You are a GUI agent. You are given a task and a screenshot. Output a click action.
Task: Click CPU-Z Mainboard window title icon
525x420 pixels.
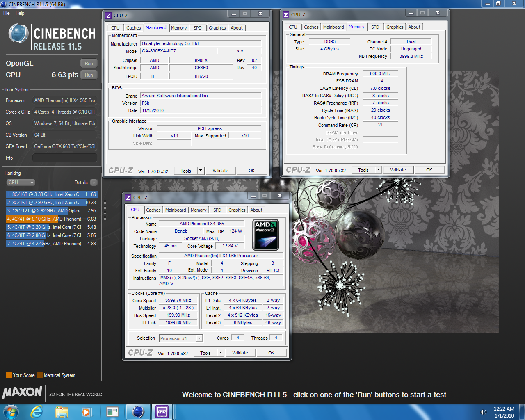click(108, 16)
